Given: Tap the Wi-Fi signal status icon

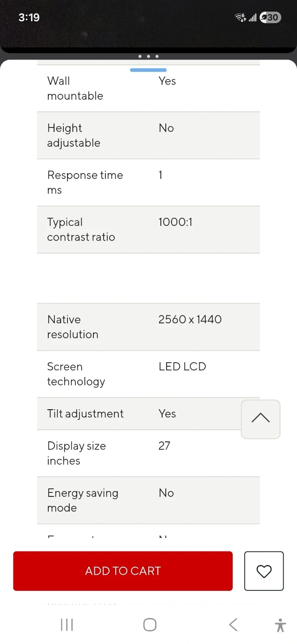Looking at the screenshot, I should click(240, 17).
